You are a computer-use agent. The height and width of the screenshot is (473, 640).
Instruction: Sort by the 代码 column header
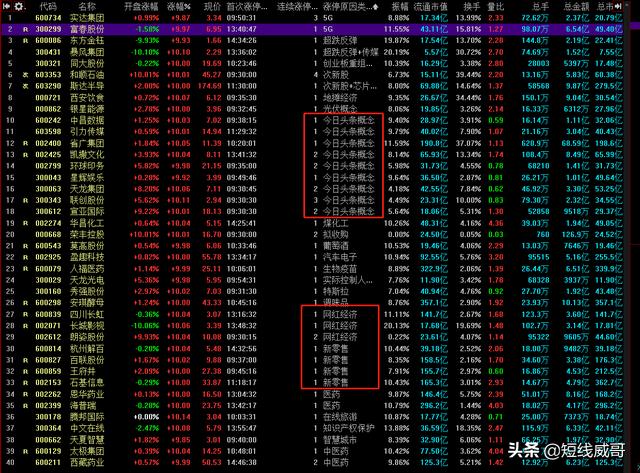tap(48, 7)
